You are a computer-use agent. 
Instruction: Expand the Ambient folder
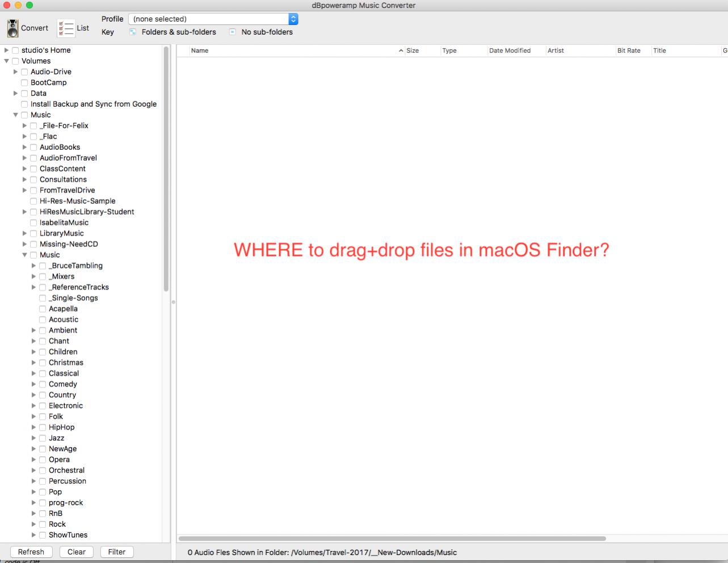pyautogui.click(x=34, y=331)
